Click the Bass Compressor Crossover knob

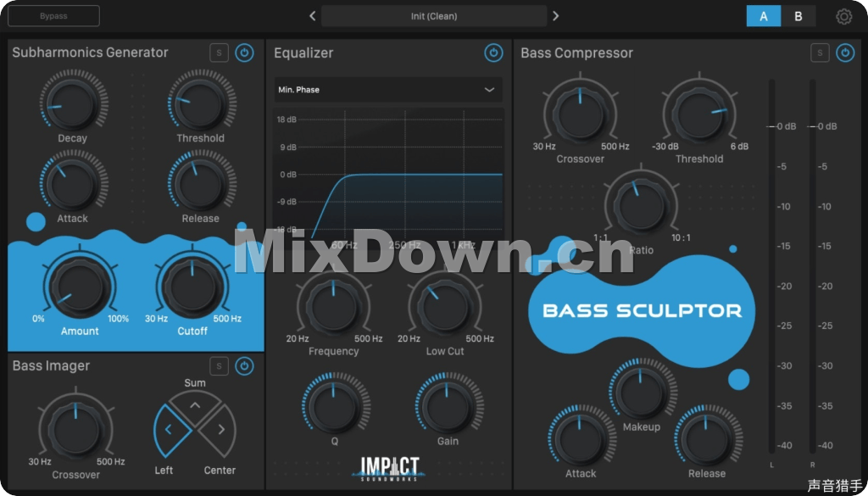(x=580, y=114)
